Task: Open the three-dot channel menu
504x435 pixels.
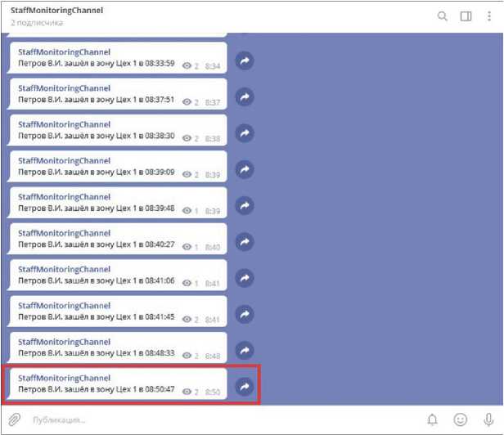Action: pyautogui.click(x=489, y=16)
